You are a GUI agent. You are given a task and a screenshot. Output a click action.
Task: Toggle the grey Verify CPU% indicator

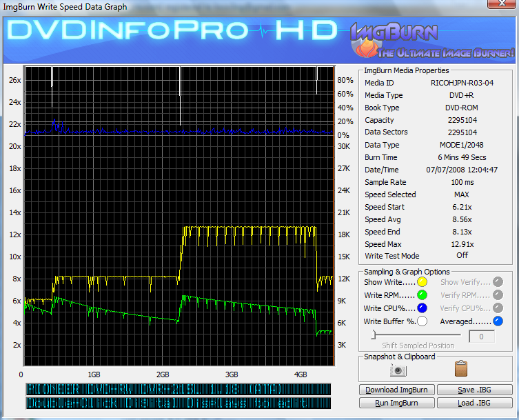point(498,308)
